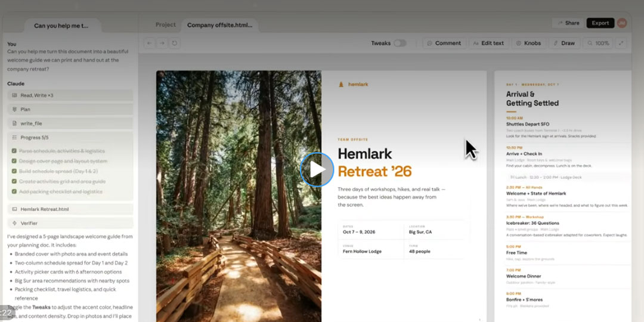This screenshot has height=322, width=644.
Task: Click the 'TEAM OFFSITE' label
Action: pos(353,140)
